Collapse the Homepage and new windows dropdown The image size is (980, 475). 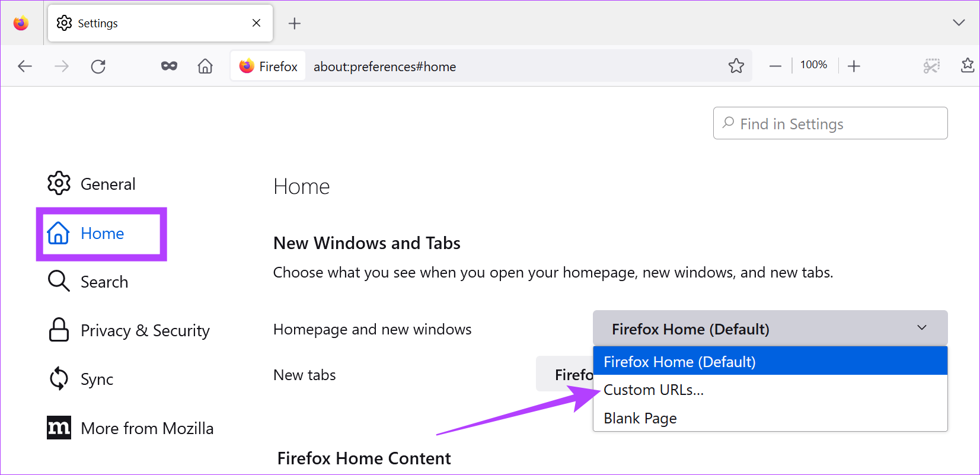coord(770,329)
